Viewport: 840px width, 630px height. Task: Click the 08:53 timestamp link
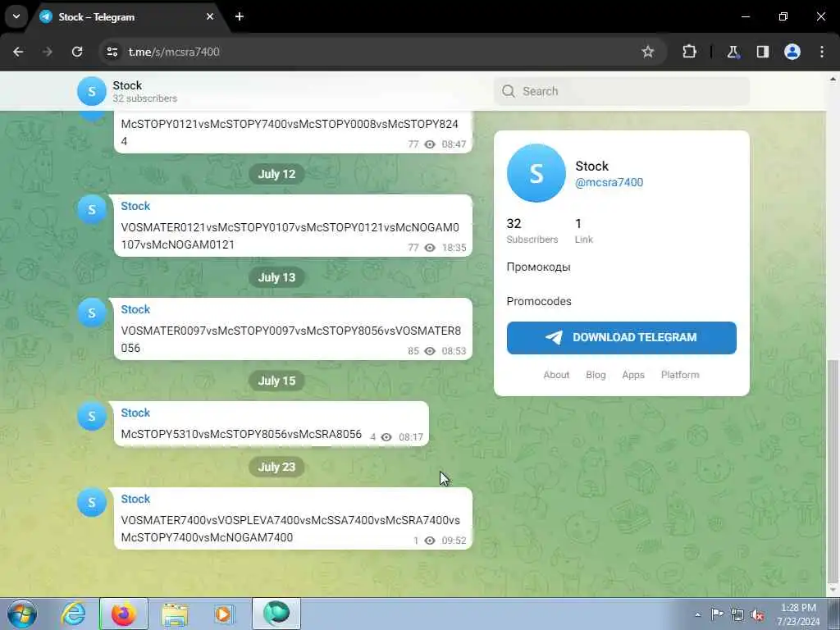[454, 351]
